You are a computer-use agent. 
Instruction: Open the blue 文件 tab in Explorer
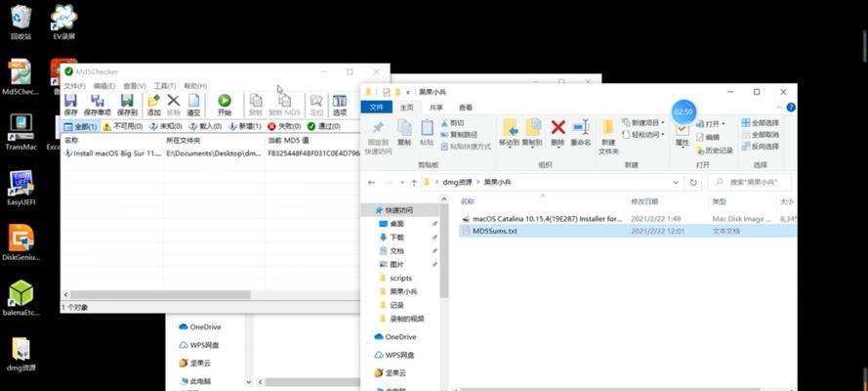(x=377, y=108)
